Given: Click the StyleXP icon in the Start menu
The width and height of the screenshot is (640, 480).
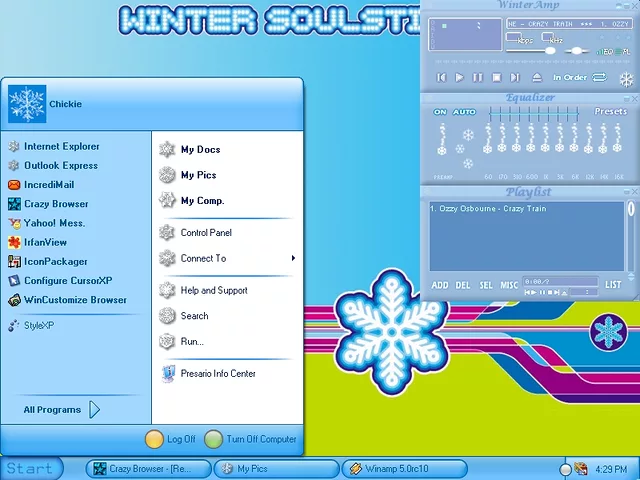Looking at the screenshot, I should coord(13,325).
